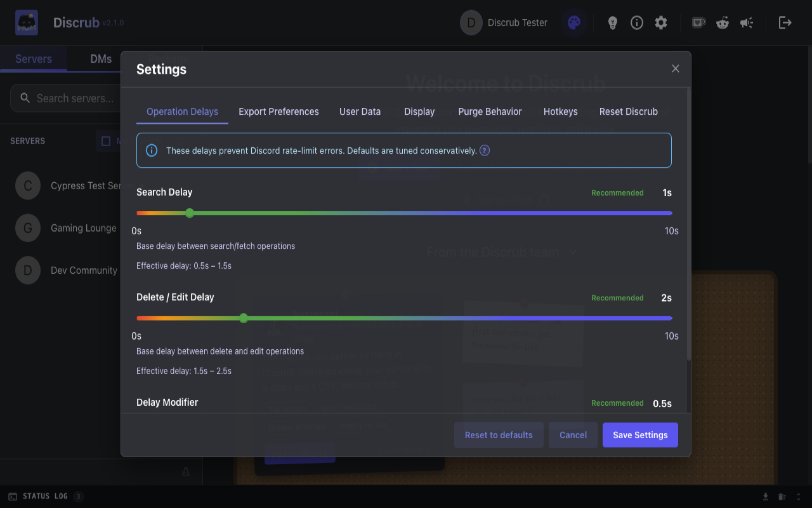Click the Operation Delays tab
The width and height of the screenshot is (812, 508).
tap(182, 112)
